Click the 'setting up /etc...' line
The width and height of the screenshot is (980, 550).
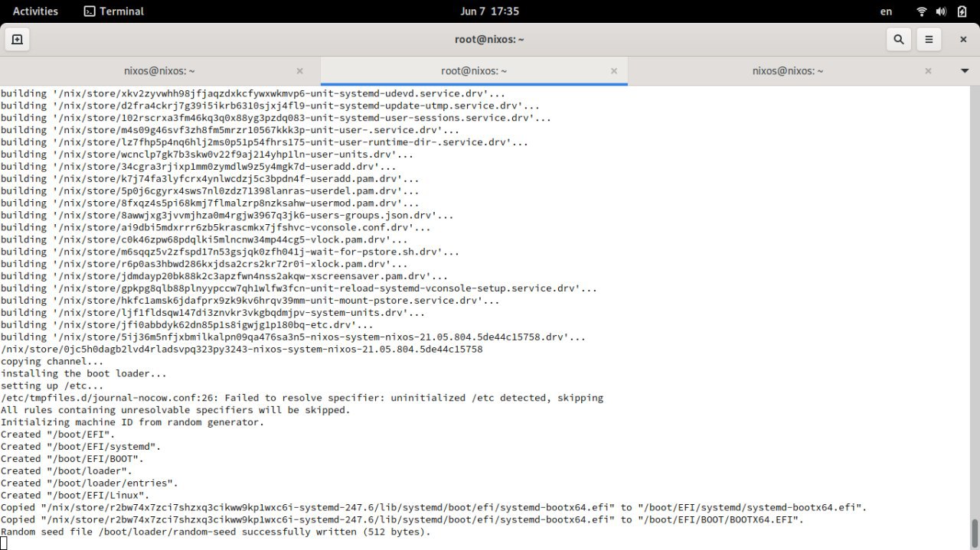[x=52, y=386]
